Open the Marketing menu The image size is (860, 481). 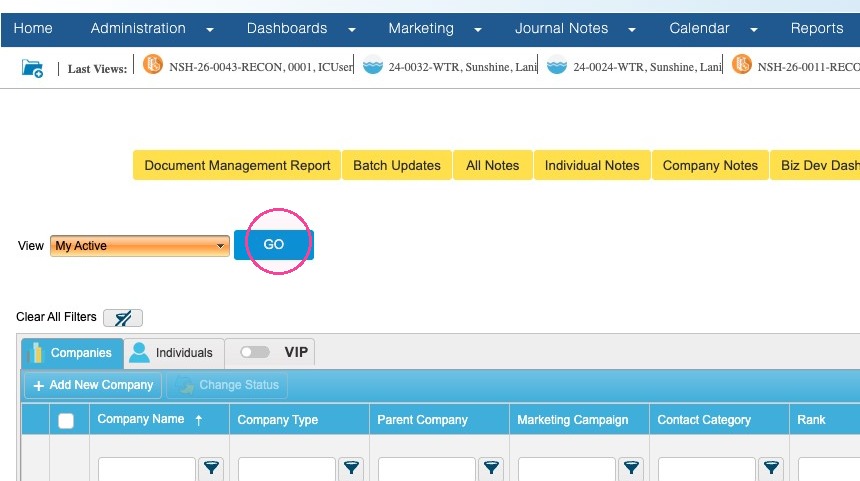[x=421, y=29]
